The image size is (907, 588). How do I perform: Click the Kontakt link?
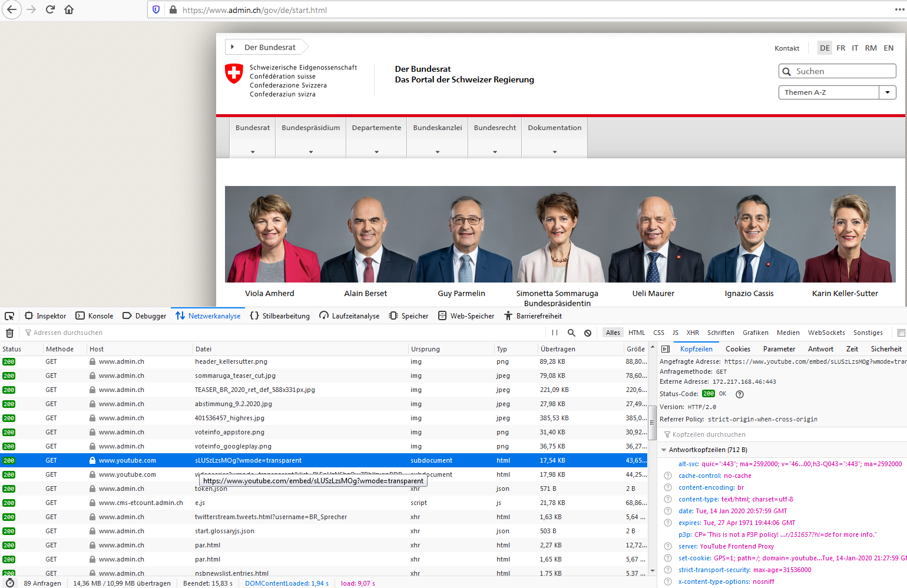[787, 48]
